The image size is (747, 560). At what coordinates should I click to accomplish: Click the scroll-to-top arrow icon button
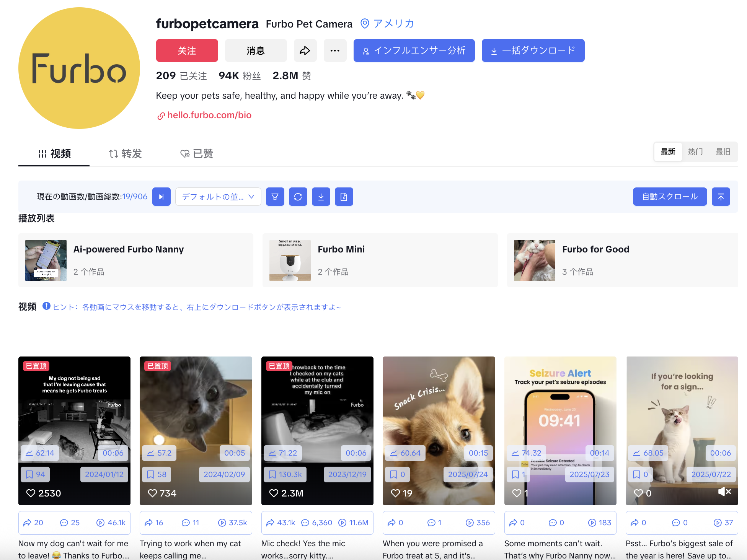pyautogui.click(x=721, y=197)
